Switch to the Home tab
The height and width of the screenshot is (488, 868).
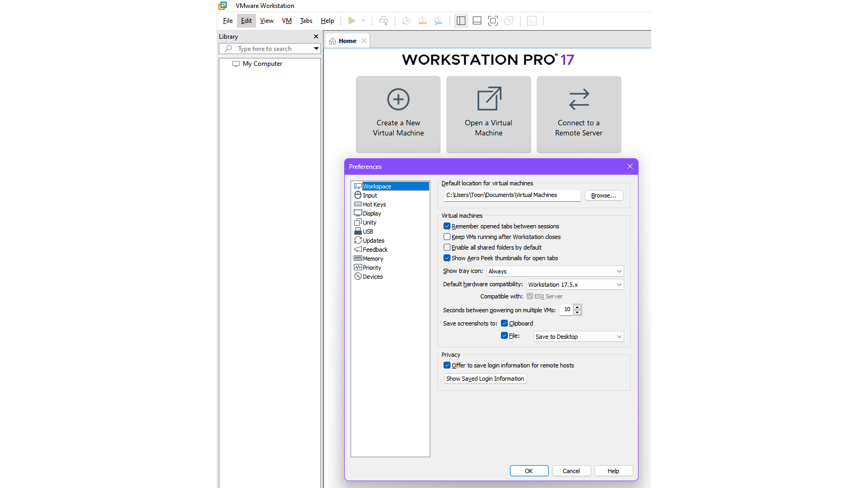[347, 41]
